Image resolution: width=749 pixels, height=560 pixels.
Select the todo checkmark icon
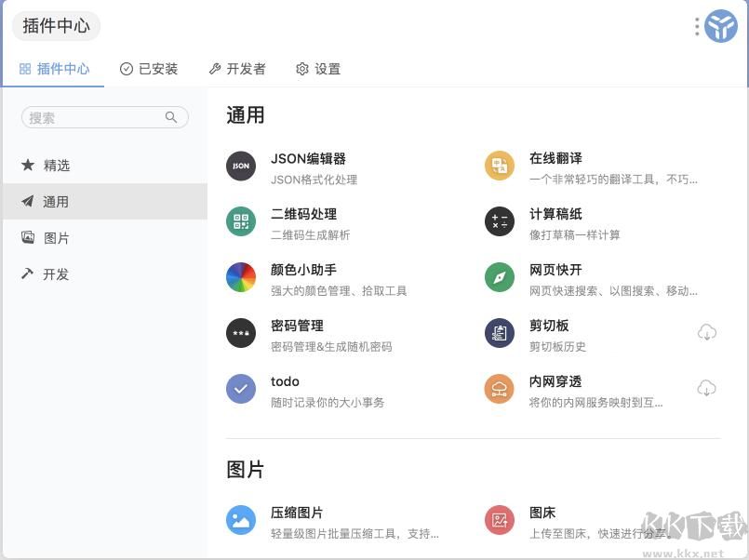[241, 389]
